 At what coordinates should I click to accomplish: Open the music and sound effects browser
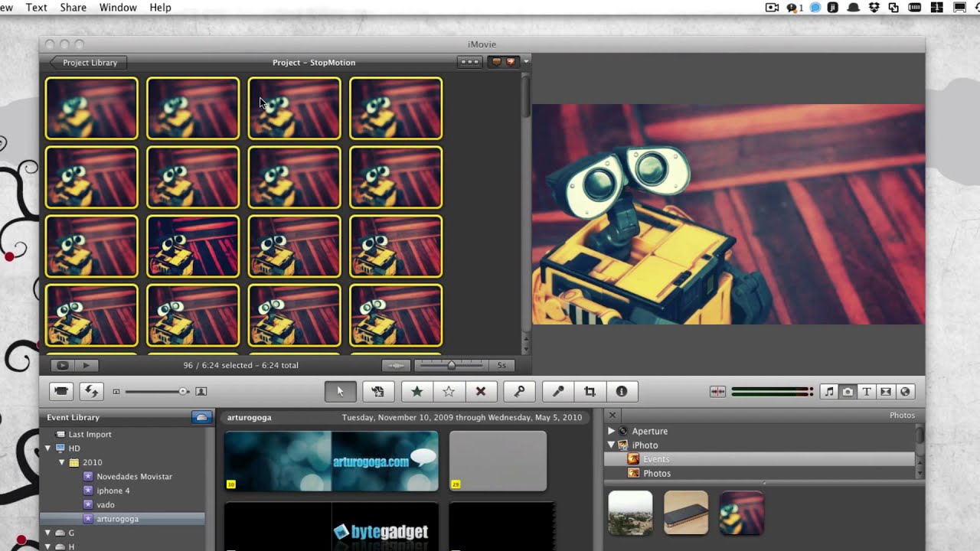point(828,391)
